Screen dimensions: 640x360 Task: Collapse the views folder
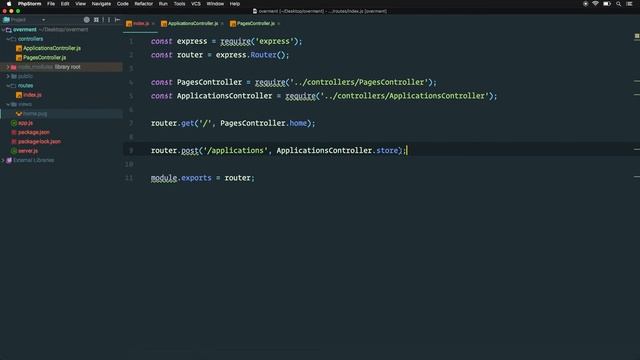[x=8, y=104]
